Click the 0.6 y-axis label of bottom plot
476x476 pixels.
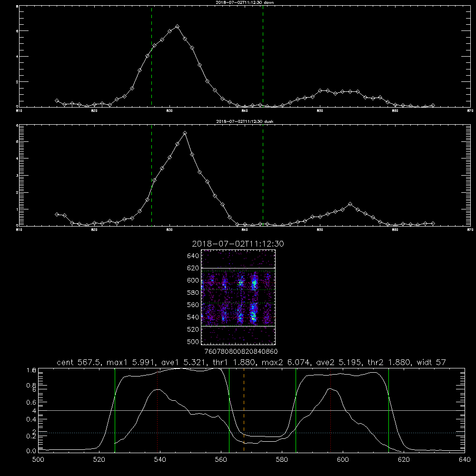(x=31, y=402)
